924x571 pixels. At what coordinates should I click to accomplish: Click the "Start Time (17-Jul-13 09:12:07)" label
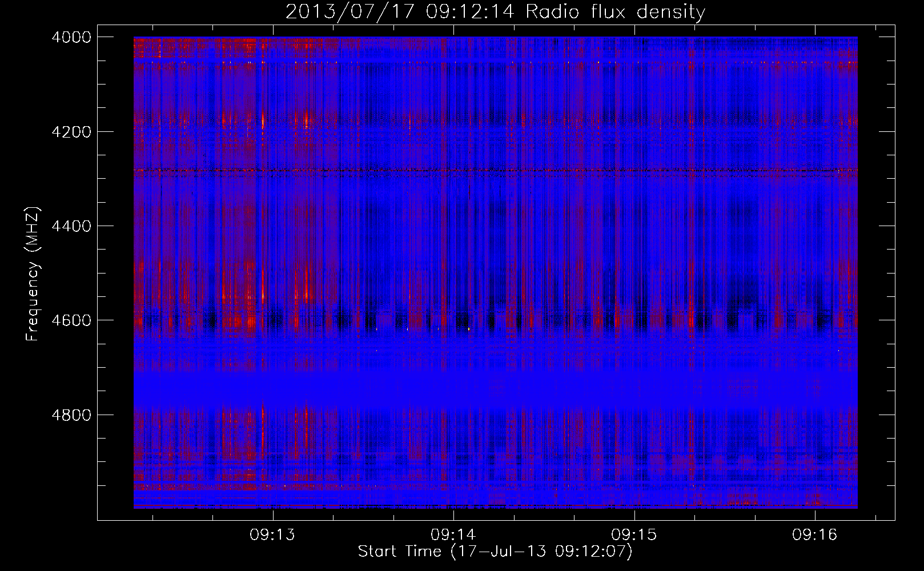[x=495, y=552]
